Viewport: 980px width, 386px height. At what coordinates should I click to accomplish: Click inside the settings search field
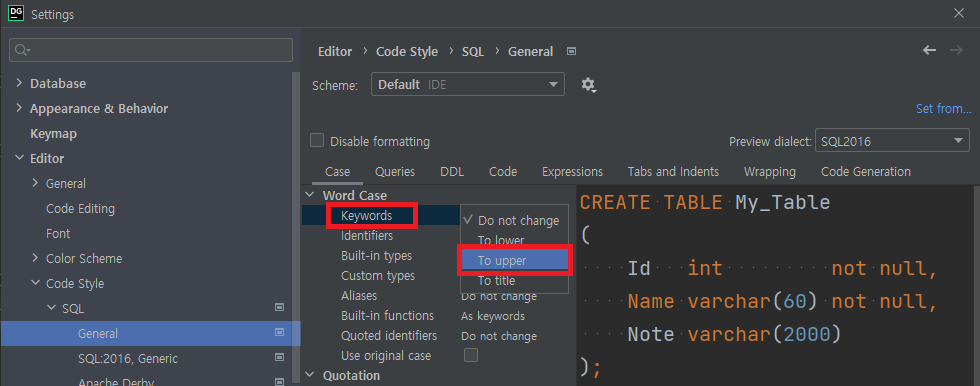pos(151,50)
